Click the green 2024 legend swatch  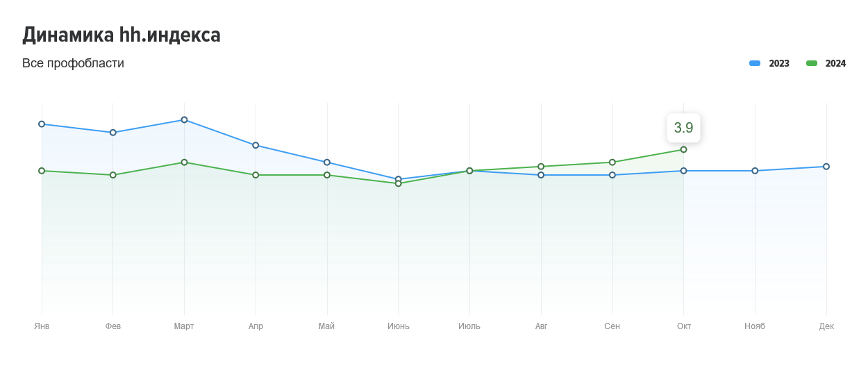812,63
